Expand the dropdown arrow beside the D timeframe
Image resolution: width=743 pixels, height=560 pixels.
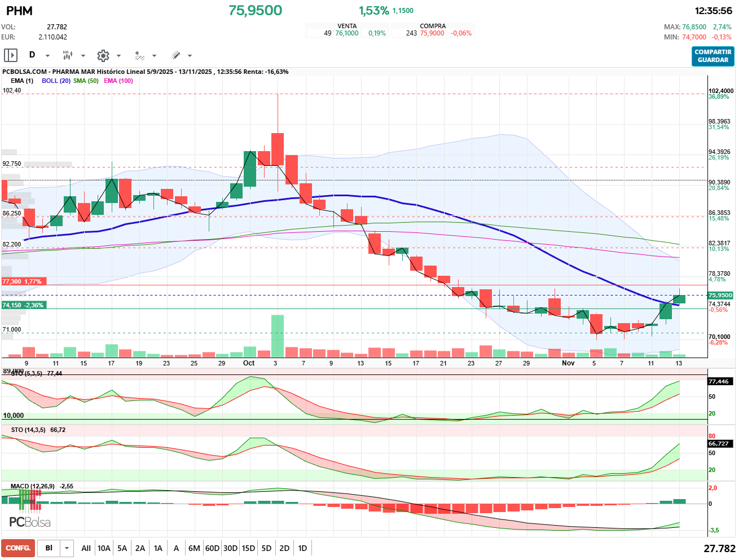[x=47, y=56]
